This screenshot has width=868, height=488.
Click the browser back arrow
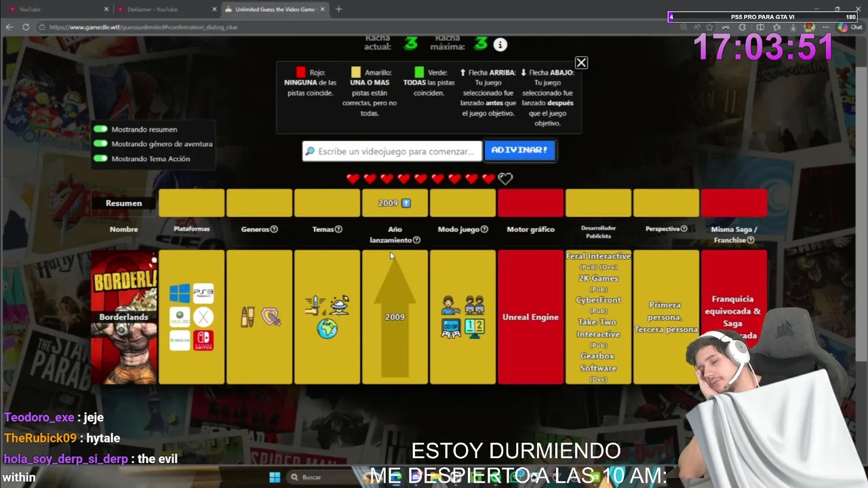click(9, 27)
